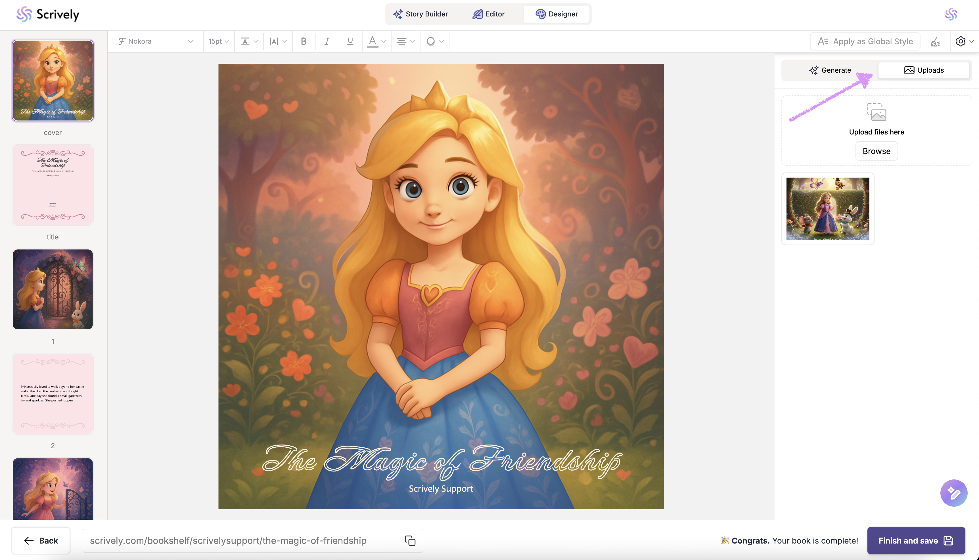The image size is (979, 560).
Task: Click Apply as Global Style
Action: (x=865, y=41)
